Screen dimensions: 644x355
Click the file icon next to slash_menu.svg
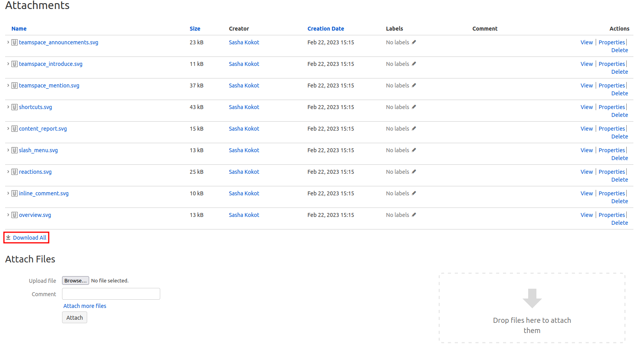15,150
